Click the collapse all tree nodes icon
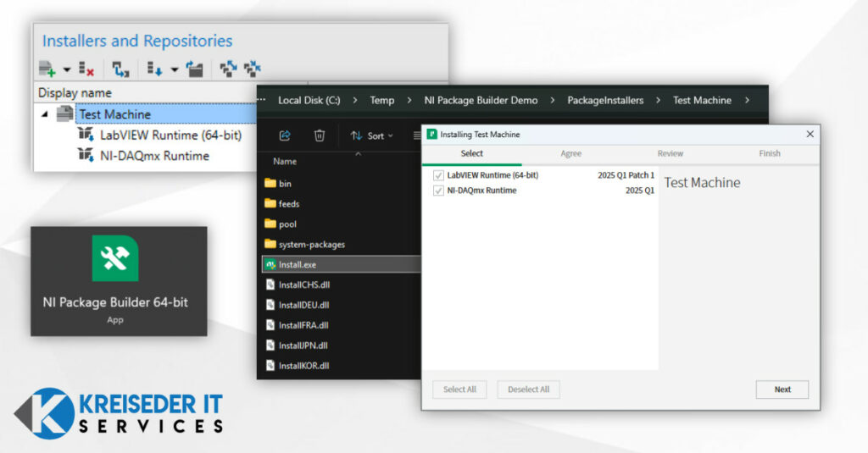The image size is (868, 453). click(252, 69)
